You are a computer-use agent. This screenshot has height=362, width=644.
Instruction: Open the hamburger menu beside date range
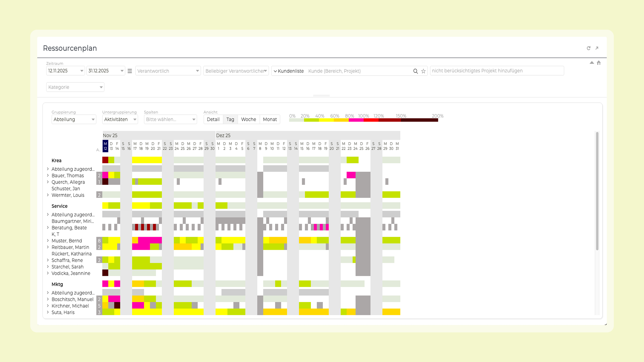[x=130, y=71]
